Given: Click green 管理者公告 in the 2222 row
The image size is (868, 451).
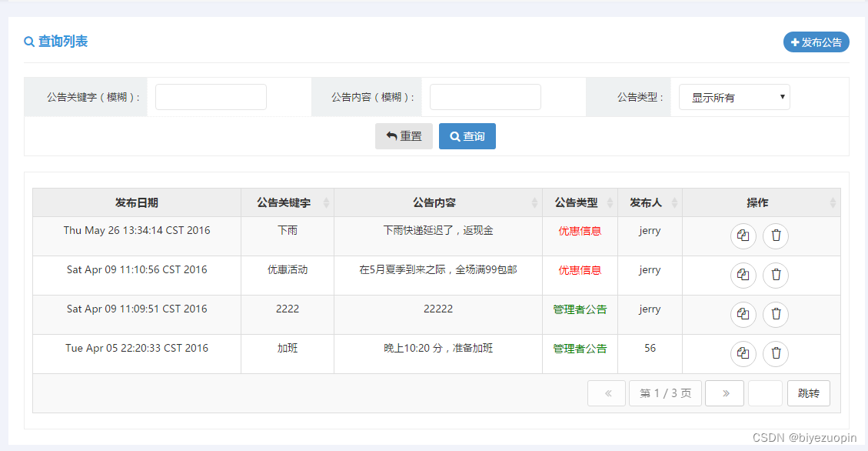Looking at the screenshot, I should pyautogui.click(x=580, y=309).
